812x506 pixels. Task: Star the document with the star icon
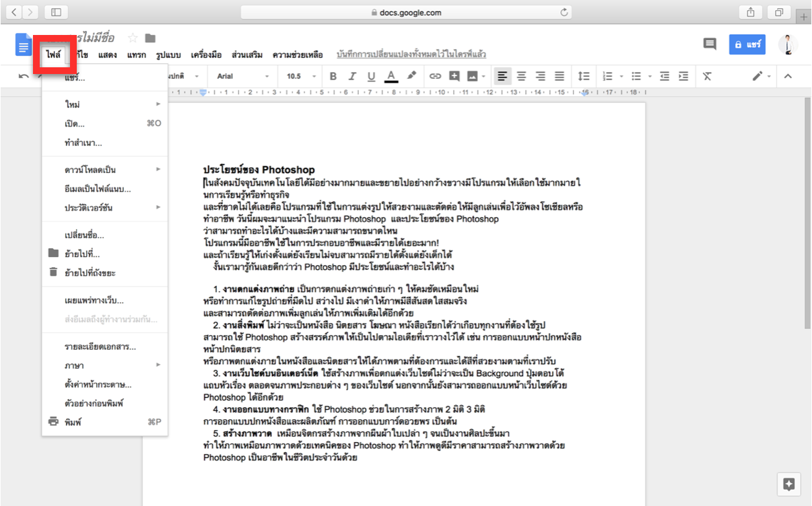(x=133, y=38)
